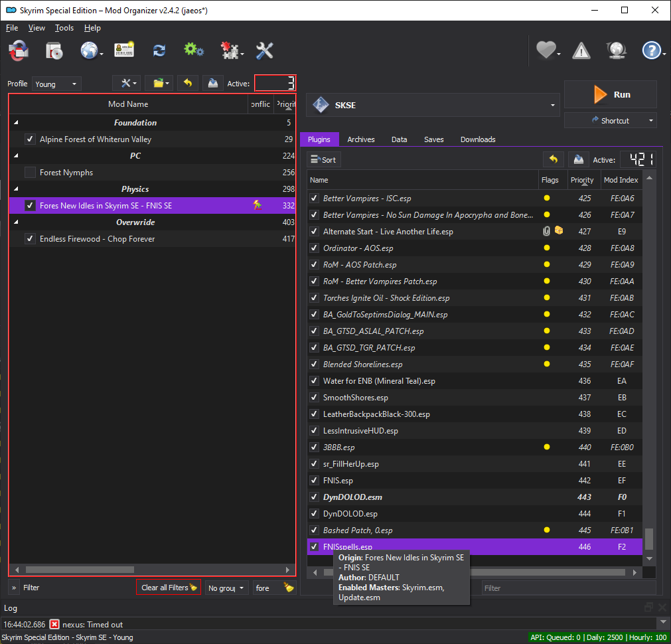This screenshot has width=671, height=644.
Task: Open the Shortcut dropdown
Action: point(610,120)
